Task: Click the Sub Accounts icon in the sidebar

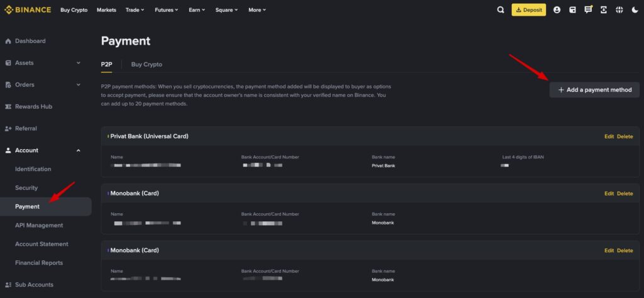Action: click(8, 284)
